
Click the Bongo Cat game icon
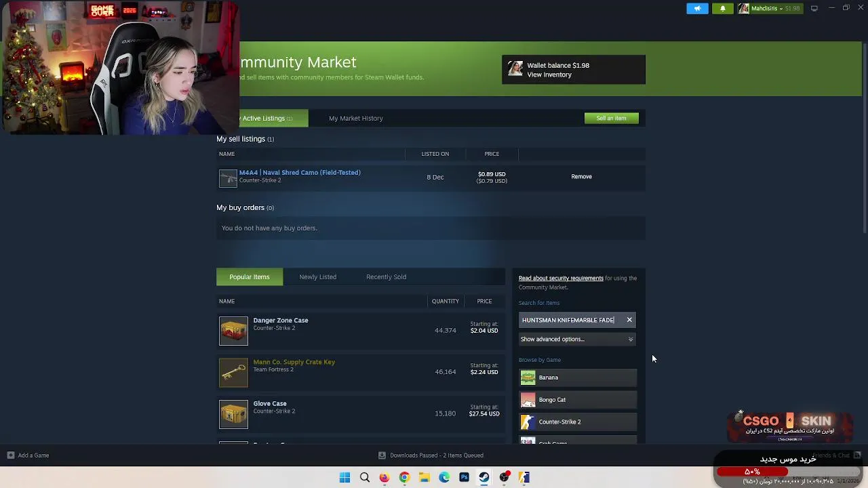[528, 400]
